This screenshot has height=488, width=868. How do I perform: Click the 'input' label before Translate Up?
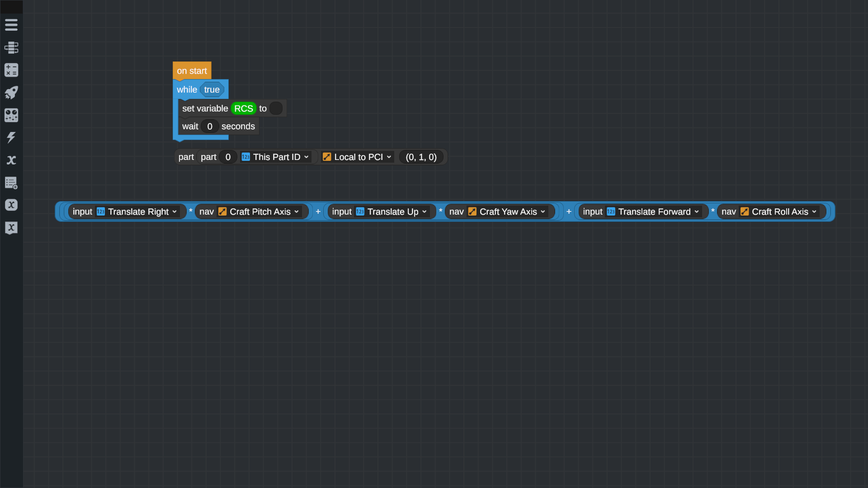pyautogui.click(x=342, y=211)
